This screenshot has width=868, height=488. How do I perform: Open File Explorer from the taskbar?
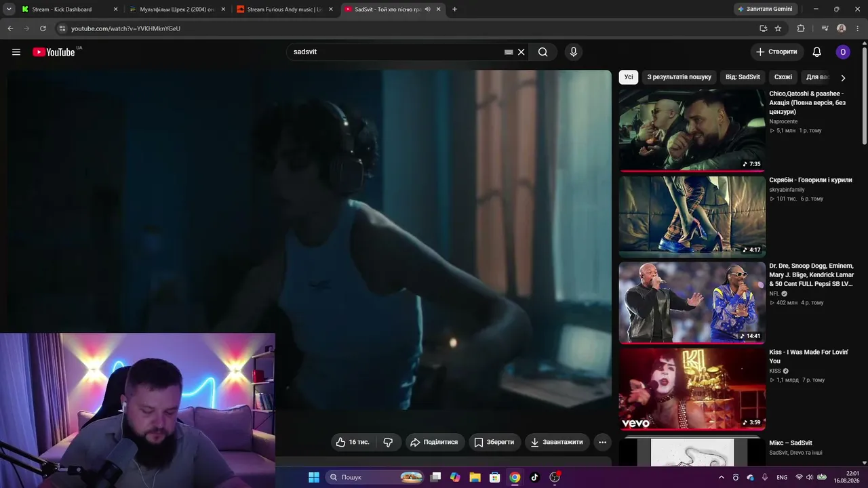[x=475, y=477]
